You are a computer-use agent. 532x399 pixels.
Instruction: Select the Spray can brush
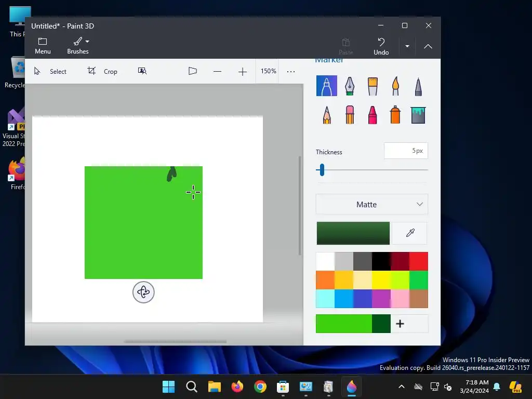395,115
